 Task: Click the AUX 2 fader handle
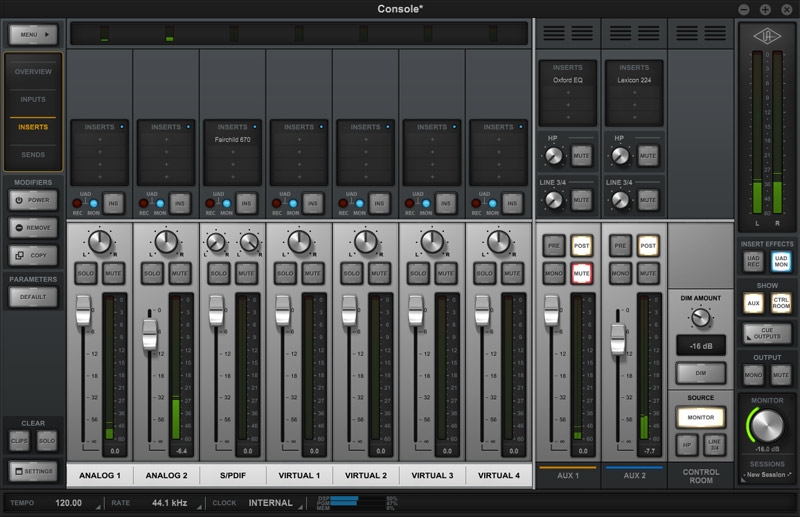coord(618,339)
